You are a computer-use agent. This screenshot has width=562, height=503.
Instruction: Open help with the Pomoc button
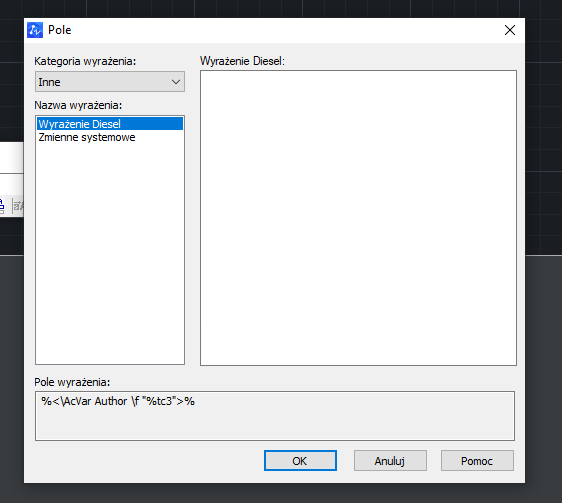click(477, 461)
